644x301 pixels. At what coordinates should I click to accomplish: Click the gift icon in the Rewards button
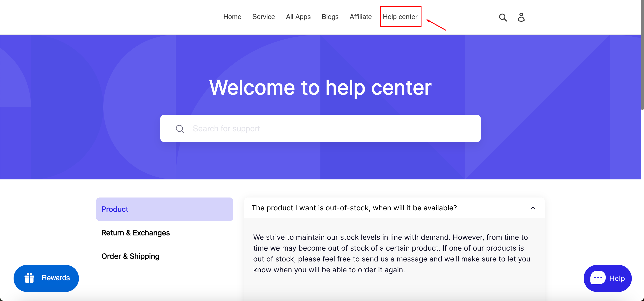point(29,278)
